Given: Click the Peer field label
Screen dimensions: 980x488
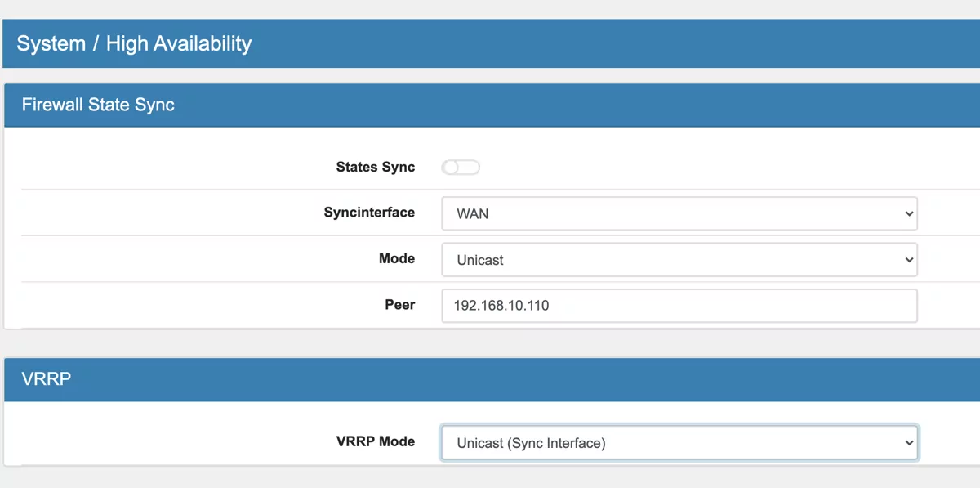Looking at the screenshot, I should [399, 304].
